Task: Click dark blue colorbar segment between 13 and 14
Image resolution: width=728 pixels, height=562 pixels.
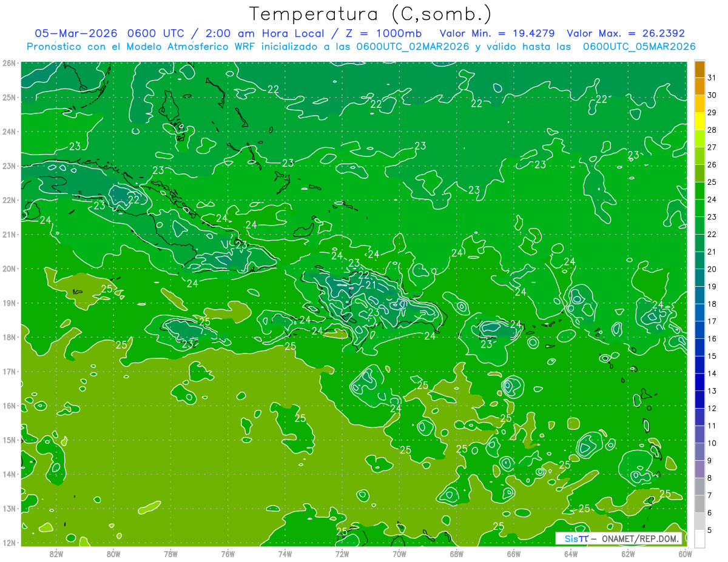Action: pos(699,381)
